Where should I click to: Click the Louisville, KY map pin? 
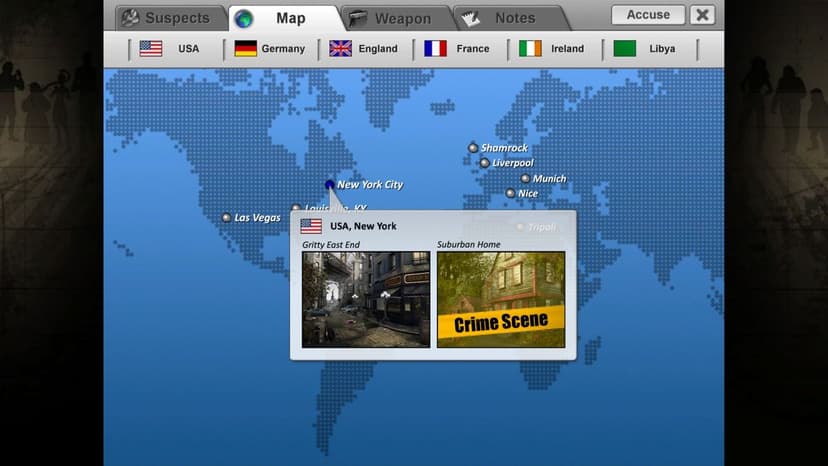[296, 208]
